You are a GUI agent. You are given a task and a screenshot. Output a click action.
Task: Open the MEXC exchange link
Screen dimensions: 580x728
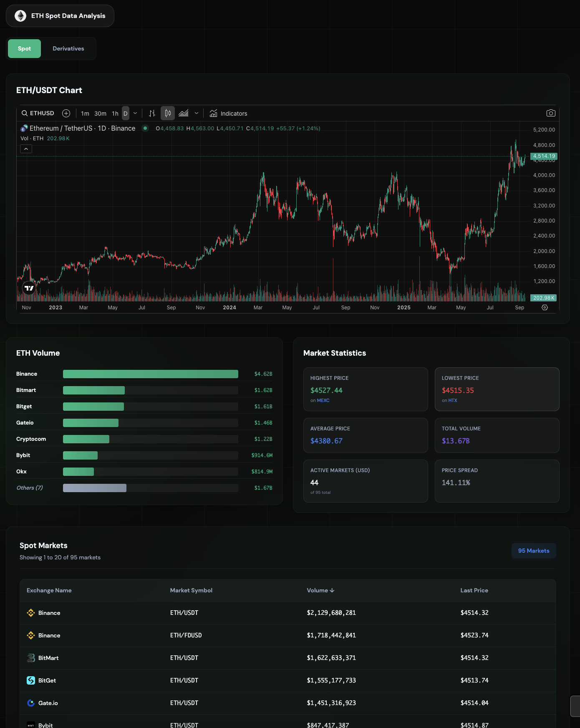tap(323, 400)
